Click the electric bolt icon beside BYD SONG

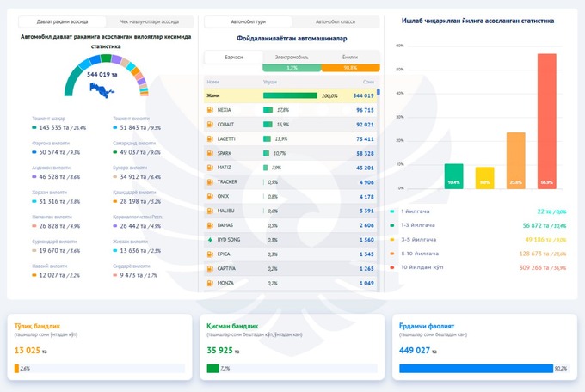click(x=210, y=240)
